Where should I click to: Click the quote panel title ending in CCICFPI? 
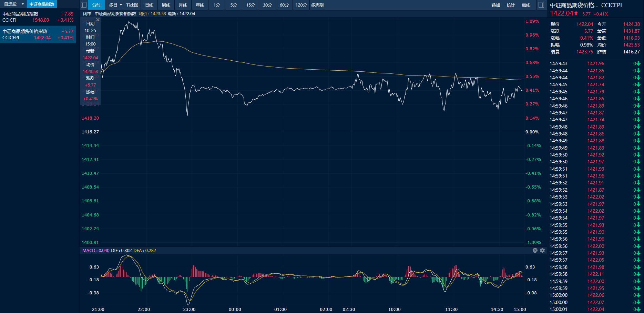point(586,5)
